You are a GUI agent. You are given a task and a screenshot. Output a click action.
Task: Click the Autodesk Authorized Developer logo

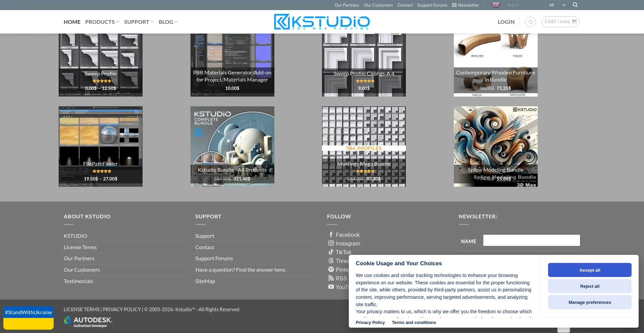(x=88, y=322)
